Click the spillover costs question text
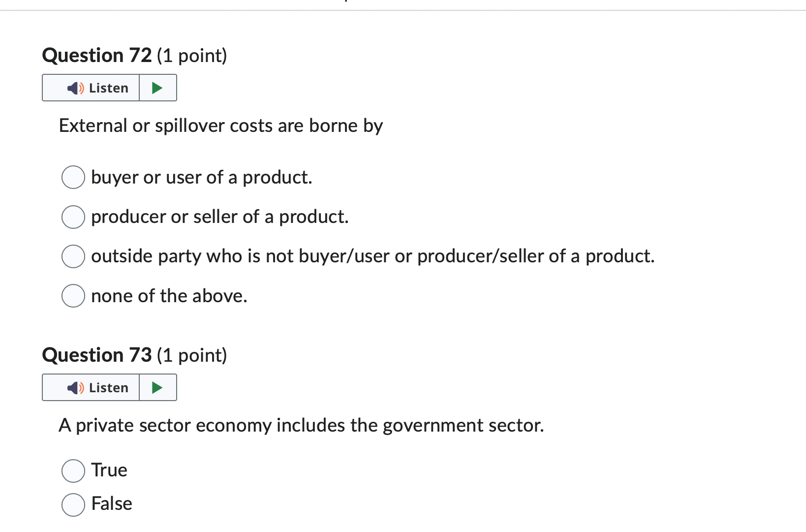The width and height of the screenshot is (806, 532). (x=221, y=126)
